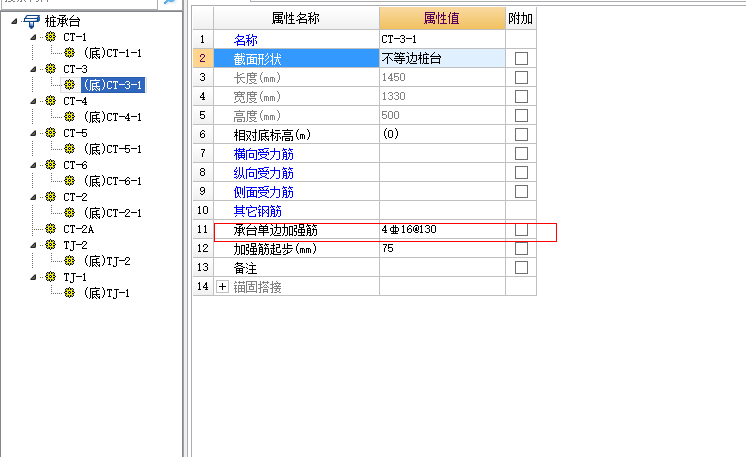Tick the 附加 checkbox for 侧面受力筋
The image size is (746, 457).
[x=521, y=192]
